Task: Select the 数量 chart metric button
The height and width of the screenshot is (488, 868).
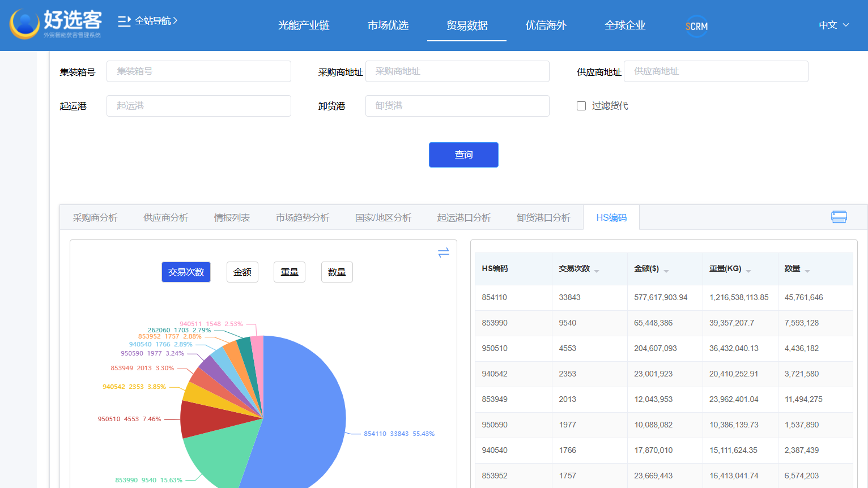Action: 337,272
